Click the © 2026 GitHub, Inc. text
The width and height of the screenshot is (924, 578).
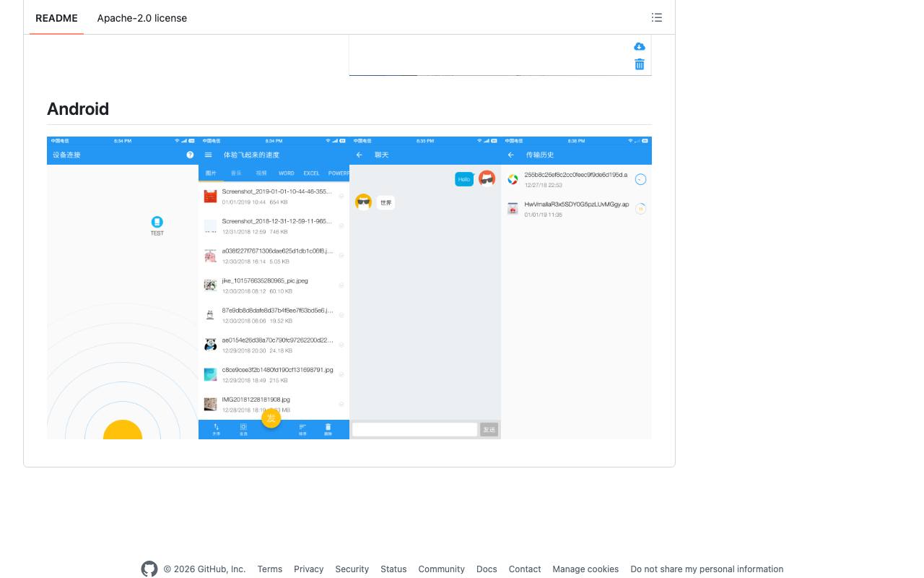tap(204, 569)
